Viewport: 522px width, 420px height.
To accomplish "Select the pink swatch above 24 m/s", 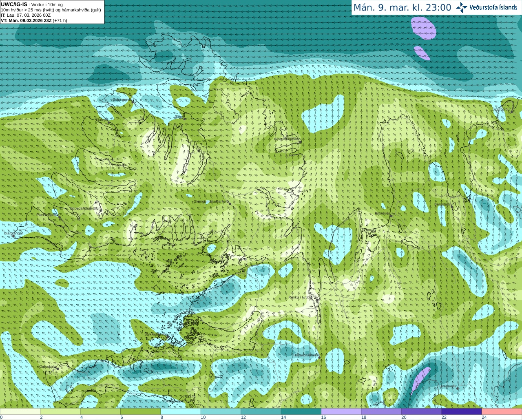I will coord(501,411).
